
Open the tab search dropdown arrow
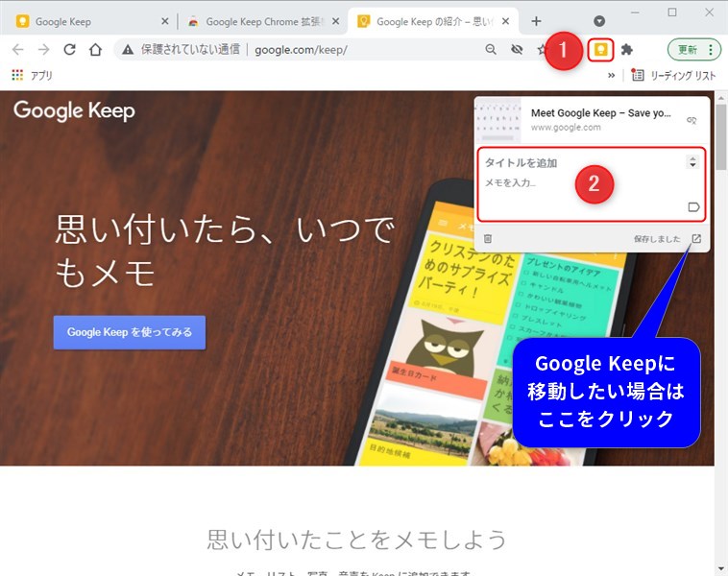click(x=599, y=21)
